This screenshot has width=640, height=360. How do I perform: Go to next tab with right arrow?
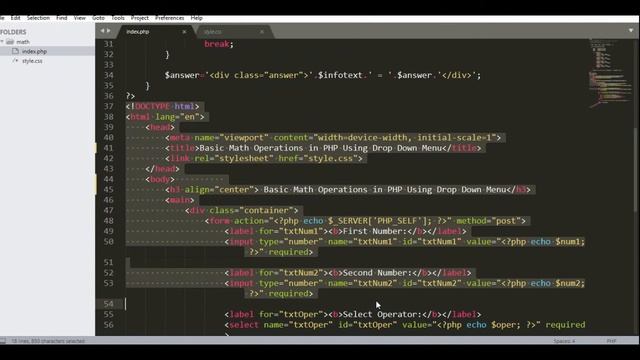[x=109, y=31]
